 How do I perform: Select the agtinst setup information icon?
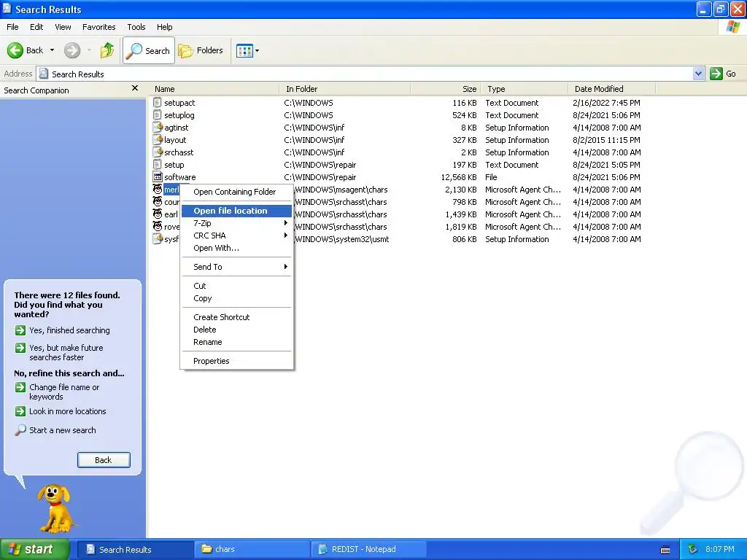tap(158, 127)
